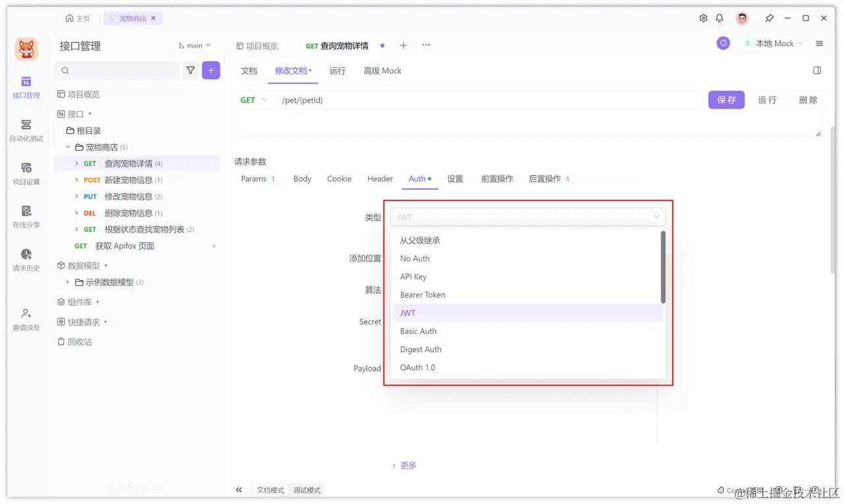Click the 保存 save button
Viewport: 844px width, 504px height.
726,100
